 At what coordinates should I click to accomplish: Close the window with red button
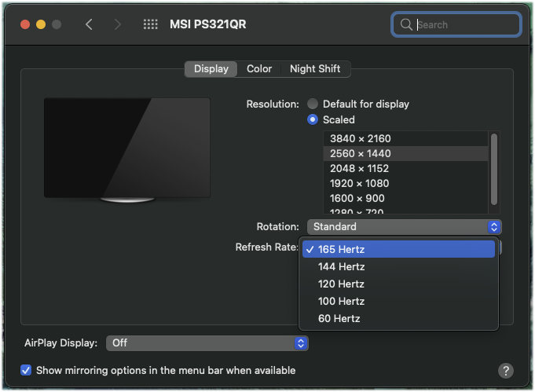coord(25,24)
